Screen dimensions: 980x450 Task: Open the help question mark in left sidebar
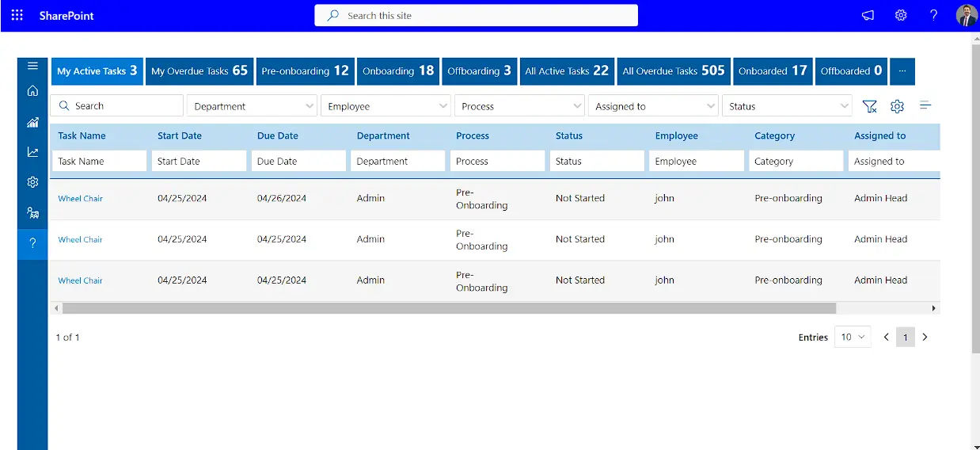[32, 243]
